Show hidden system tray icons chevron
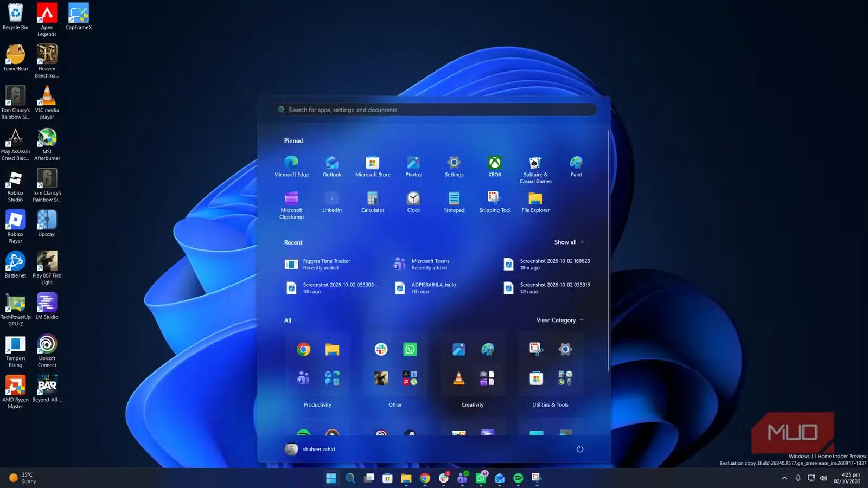This screenshot has width=868, height=488. pyautogui.click(x=784, y=478)
